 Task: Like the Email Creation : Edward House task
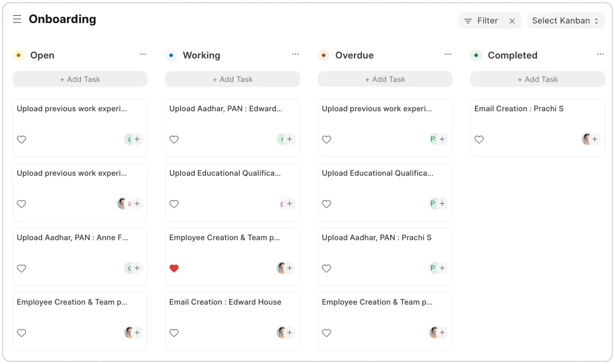click(x=174, y=333)
